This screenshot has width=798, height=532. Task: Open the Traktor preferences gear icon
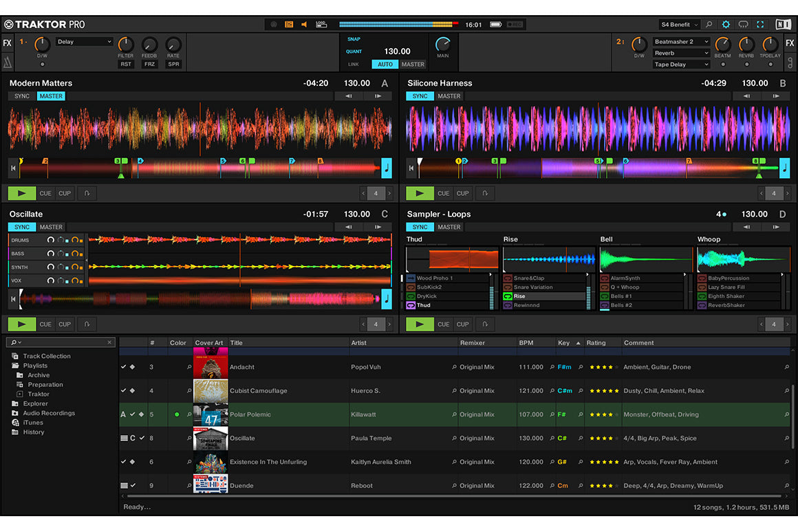click(x=726, y=24)
